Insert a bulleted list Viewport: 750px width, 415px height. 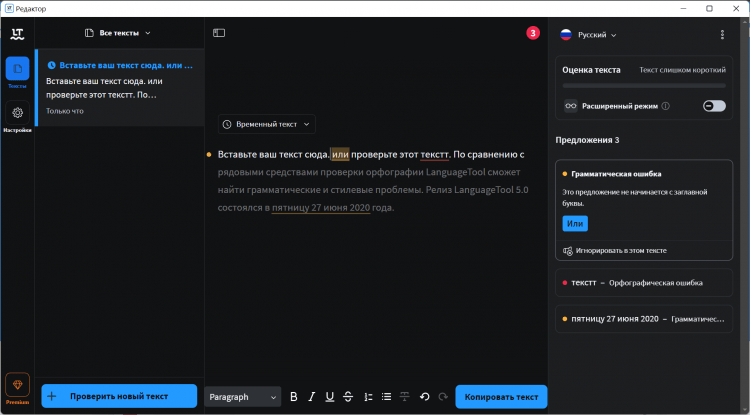tap(386, 397)
